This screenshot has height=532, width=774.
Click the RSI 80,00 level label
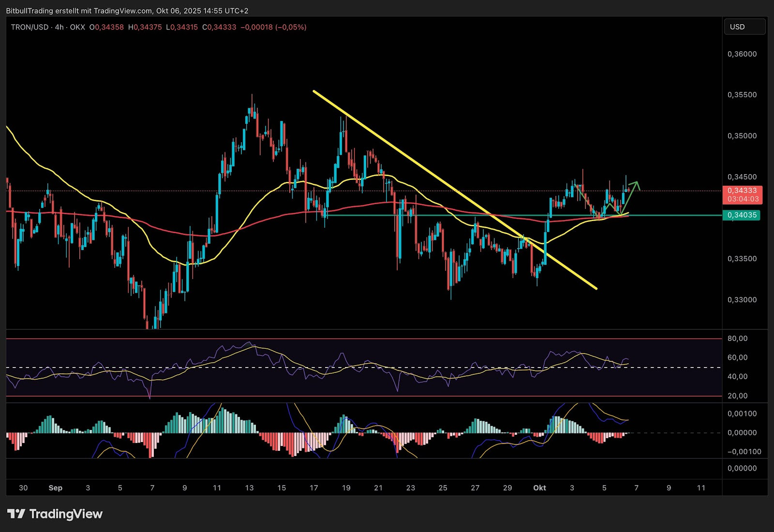tap(737, 339)
